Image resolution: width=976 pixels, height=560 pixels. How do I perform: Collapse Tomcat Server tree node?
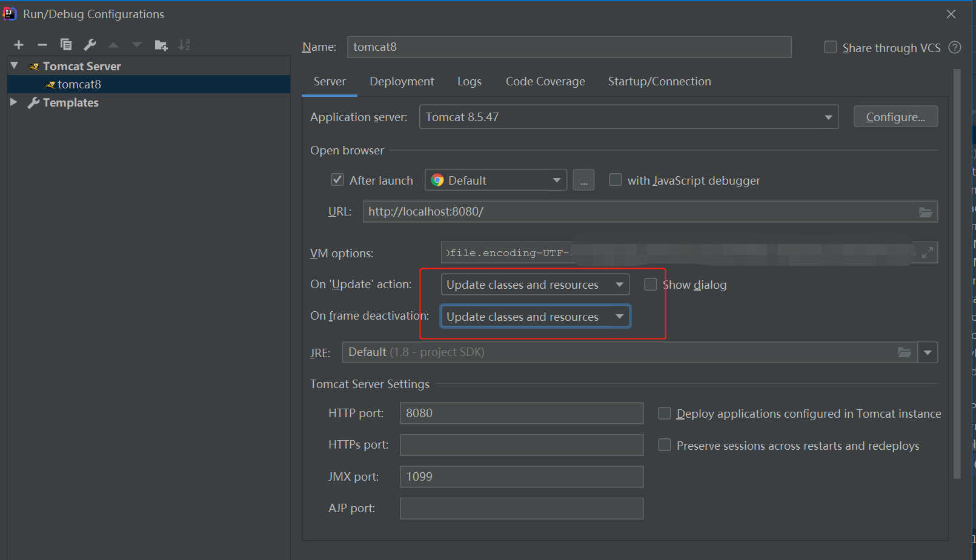point(15,65)
